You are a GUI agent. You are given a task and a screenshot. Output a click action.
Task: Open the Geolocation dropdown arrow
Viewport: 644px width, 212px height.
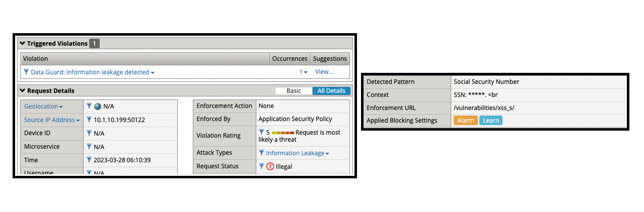61,107
